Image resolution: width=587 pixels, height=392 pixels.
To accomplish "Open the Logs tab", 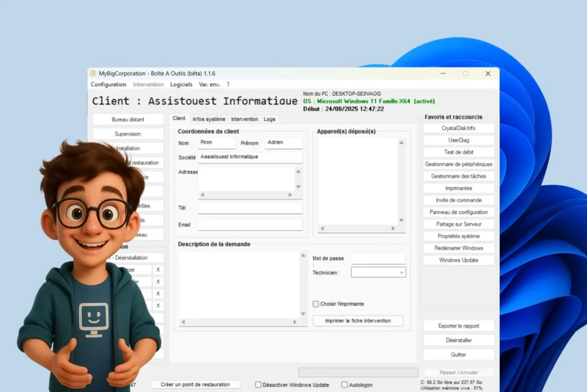I will pos(269,119).
